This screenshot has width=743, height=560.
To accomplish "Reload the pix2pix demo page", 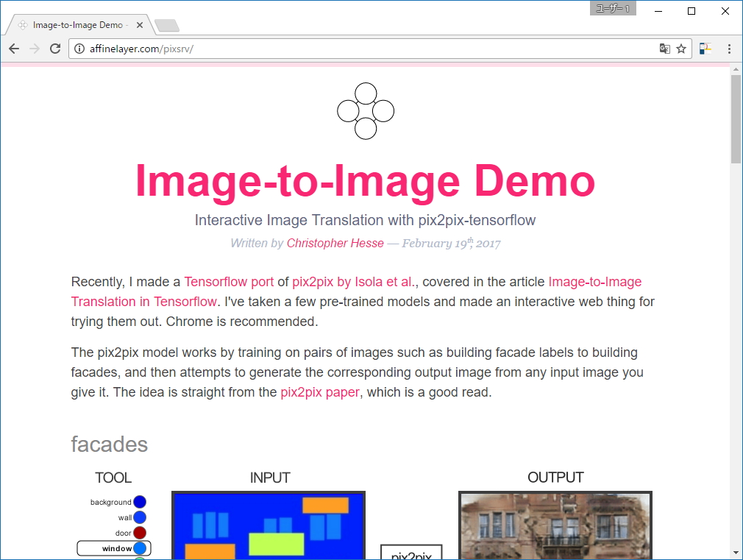I will tap(54, 49).
